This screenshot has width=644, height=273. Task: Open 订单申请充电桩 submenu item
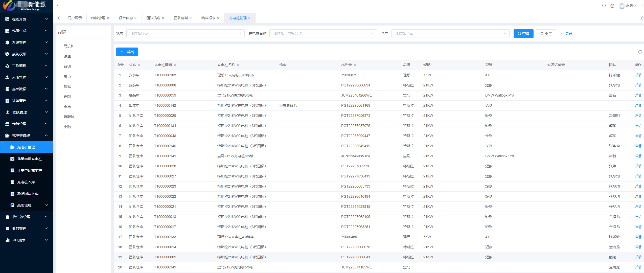click(27, 170)
